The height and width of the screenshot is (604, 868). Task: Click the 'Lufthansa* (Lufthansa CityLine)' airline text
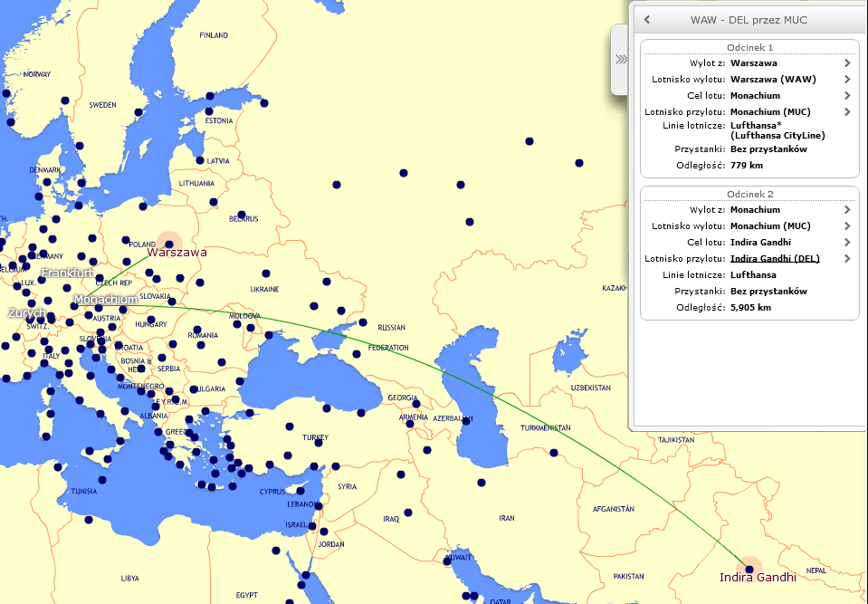(777, 130)
